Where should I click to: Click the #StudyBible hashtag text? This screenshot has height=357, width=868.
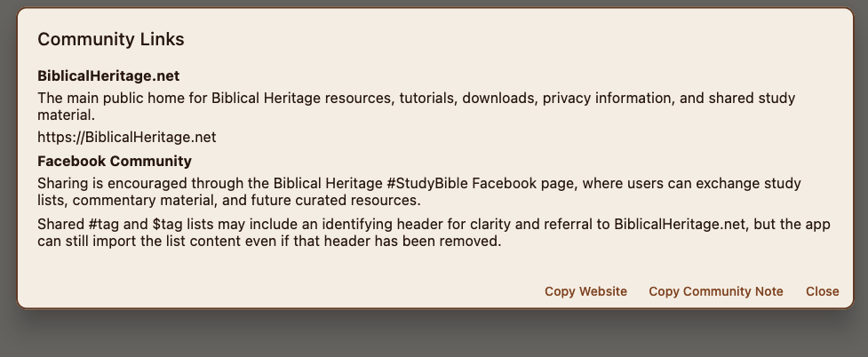pyautogui.click(x=427, y=184)
